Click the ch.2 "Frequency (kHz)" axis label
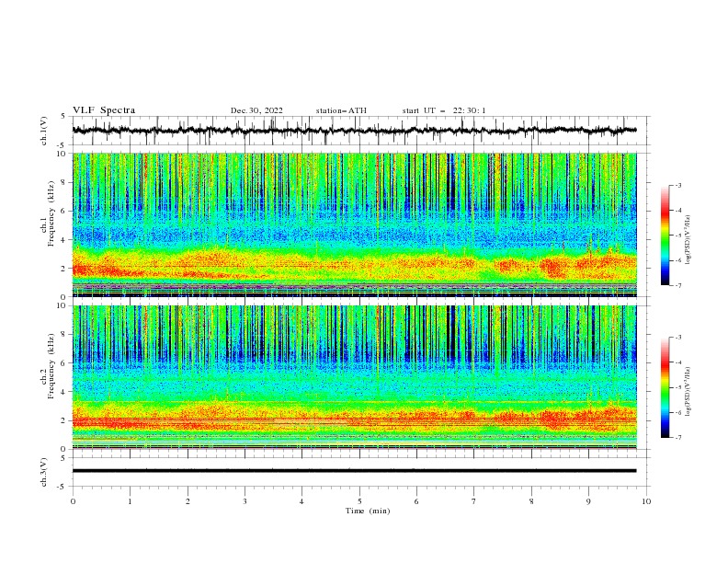Screen dimensions: 728x563 point(51,366)
